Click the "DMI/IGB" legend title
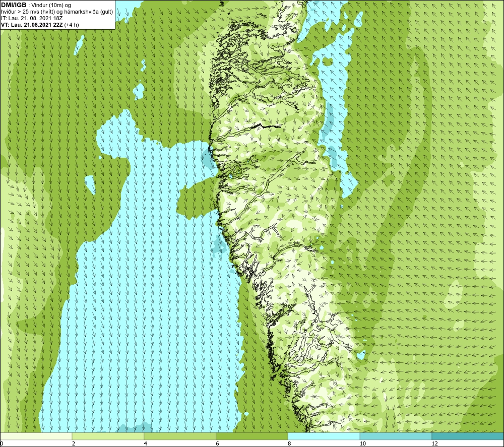 click(14, 5)
